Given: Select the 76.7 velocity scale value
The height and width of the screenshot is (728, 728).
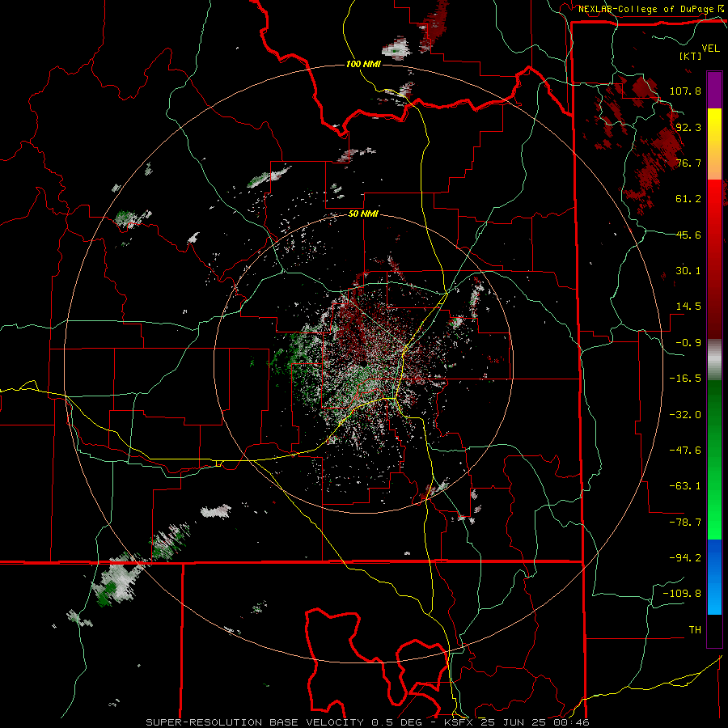Looking at the screenshot, I should pyautogui.click(x=688, y=163).
